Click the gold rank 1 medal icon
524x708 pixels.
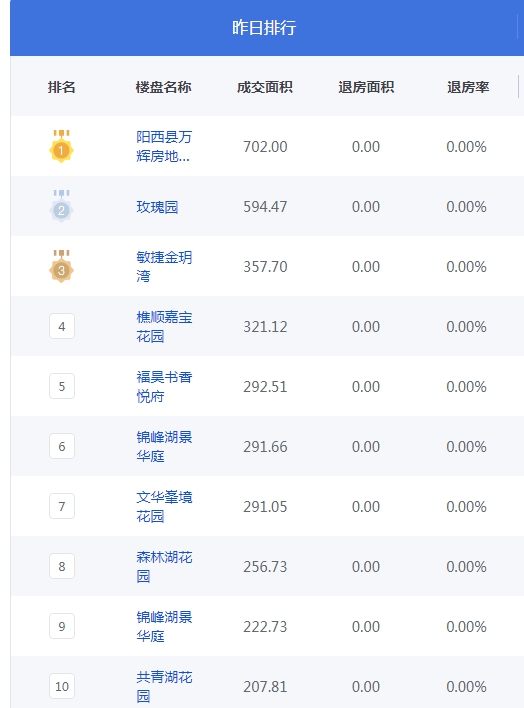pos(61,146)
